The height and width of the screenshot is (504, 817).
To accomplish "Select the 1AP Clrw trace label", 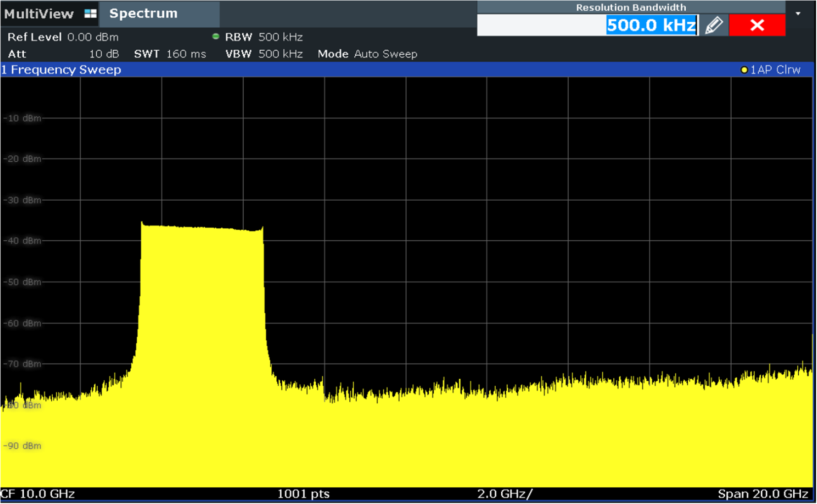I will pos(775,70).
